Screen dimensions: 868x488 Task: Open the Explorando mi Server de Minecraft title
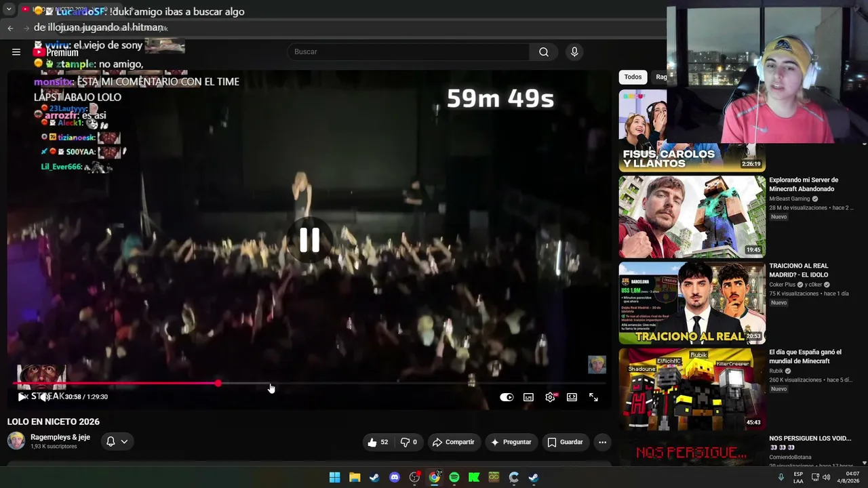click(804, 184)
